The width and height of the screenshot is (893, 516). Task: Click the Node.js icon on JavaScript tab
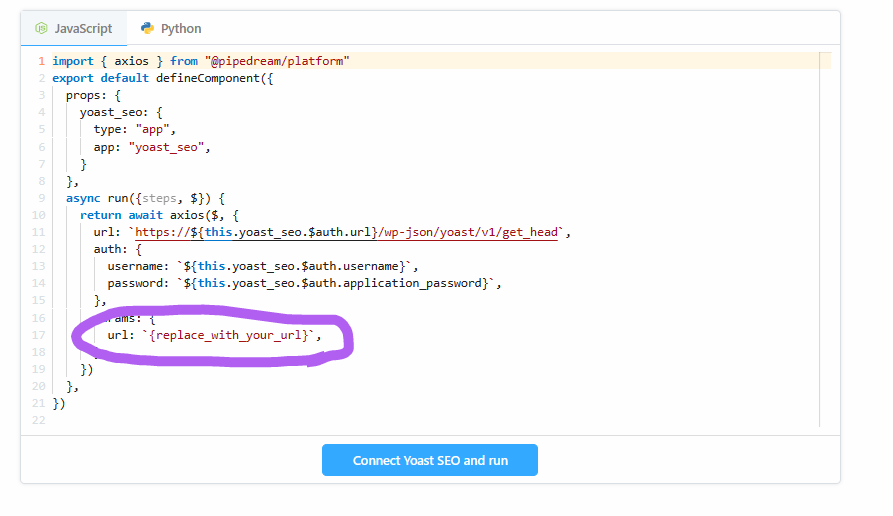tap(41, 28)
